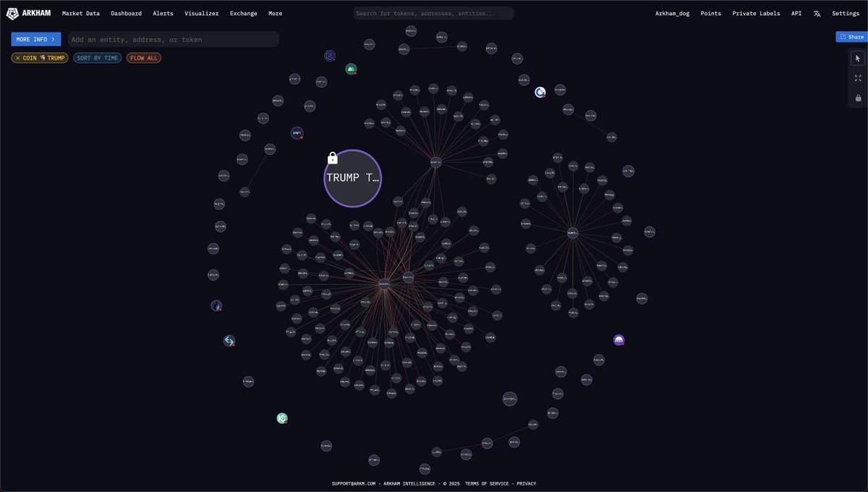The height and width of the screenshot is (492, 868).
Task: Click the dark flame logo node at left
Action: (x=216, y=305)
